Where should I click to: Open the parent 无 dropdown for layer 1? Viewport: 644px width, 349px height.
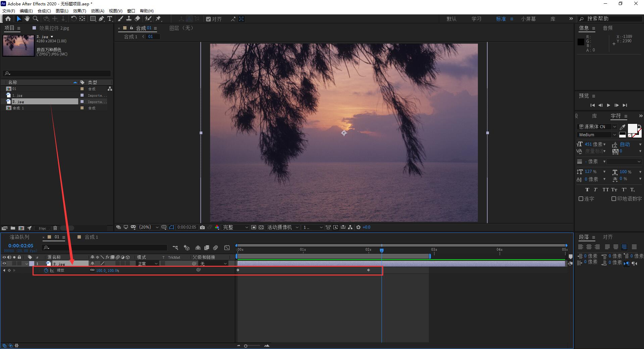(214, 264)
